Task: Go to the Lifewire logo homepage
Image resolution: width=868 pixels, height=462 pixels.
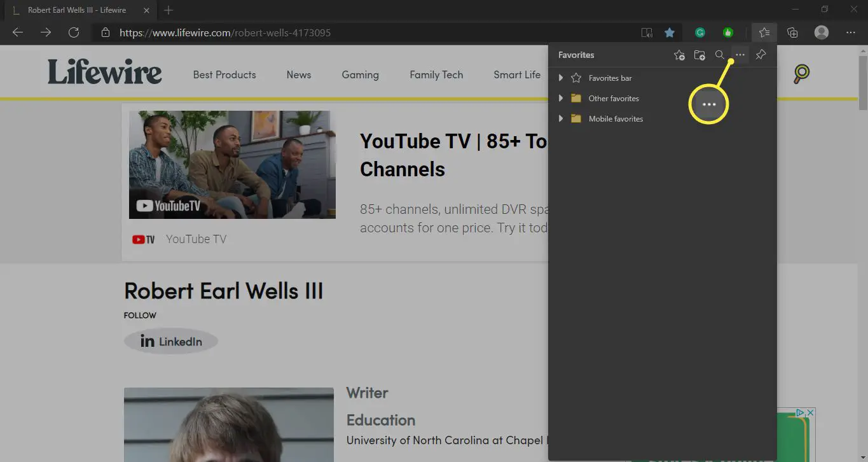Action: point(105,73)
